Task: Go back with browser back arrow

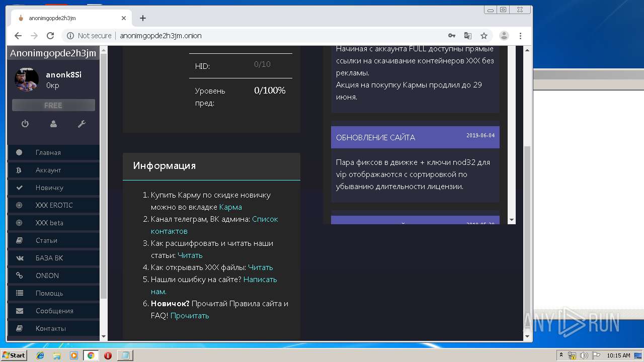Action: coord(18,36)
